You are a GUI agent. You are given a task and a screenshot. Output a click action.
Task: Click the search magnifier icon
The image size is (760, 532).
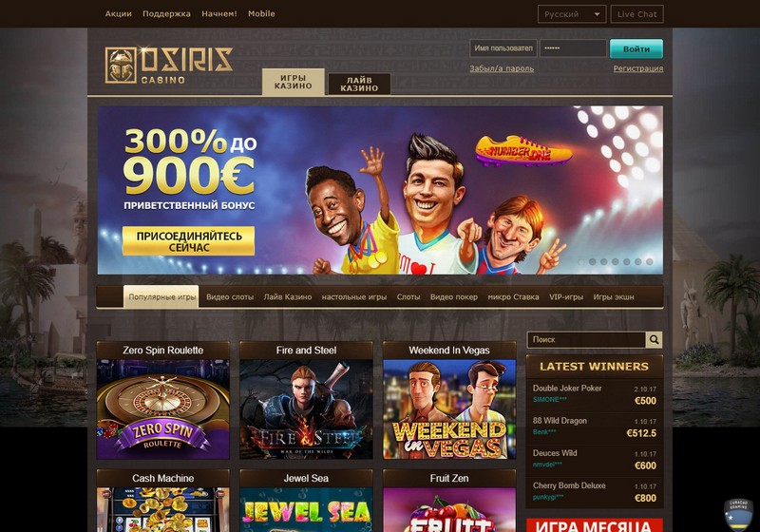point(654,340)
